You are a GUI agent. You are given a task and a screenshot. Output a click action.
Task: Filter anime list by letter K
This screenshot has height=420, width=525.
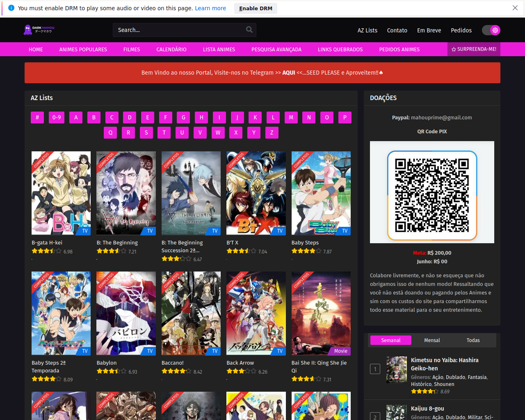click(x=255, y=117)
